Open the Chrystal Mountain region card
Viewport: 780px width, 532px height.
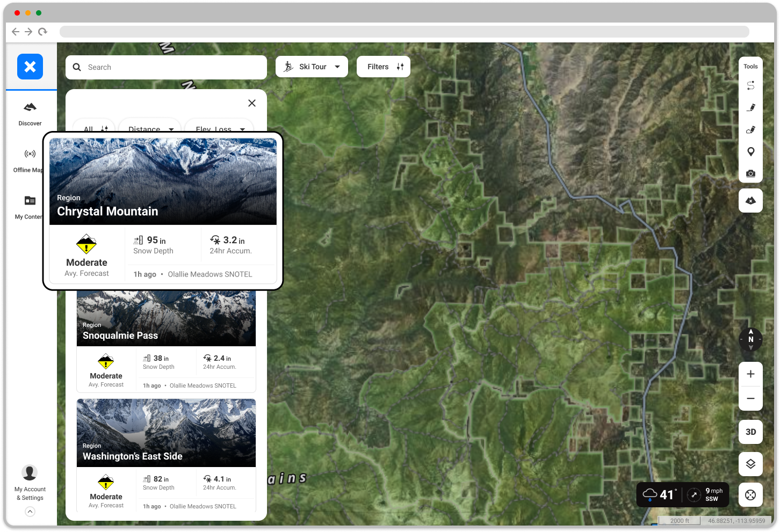pos(163,211)
